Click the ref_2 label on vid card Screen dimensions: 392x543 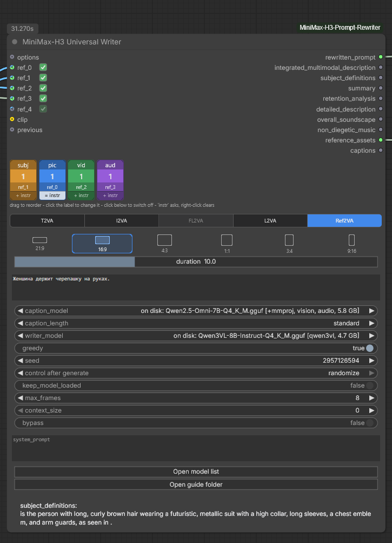tap(81, 187)
